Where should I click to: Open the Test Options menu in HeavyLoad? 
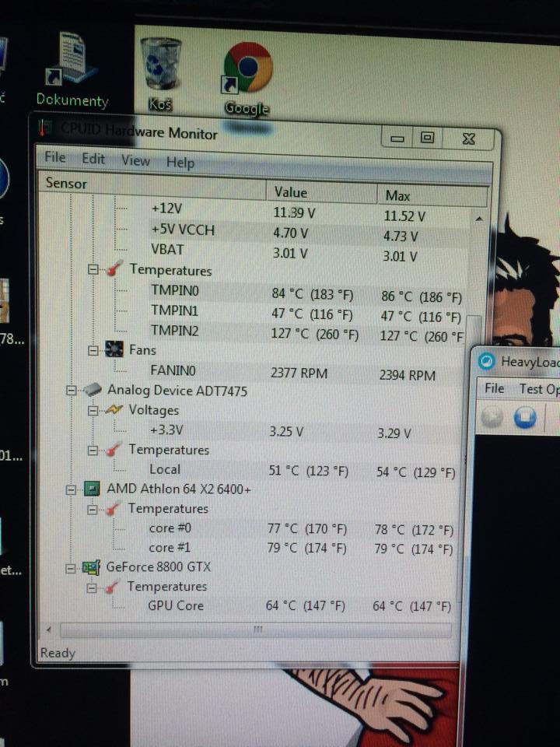(x=539, y=389)
